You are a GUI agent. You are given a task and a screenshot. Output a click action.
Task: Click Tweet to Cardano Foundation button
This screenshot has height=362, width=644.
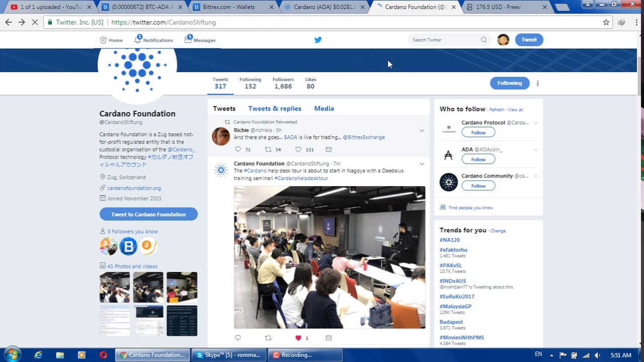click(148, 214)
